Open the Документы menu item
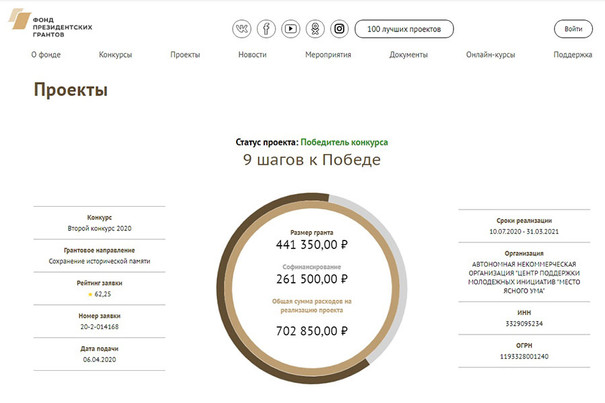The width and height of the screenshot is (605, 403). coord(409,55)
